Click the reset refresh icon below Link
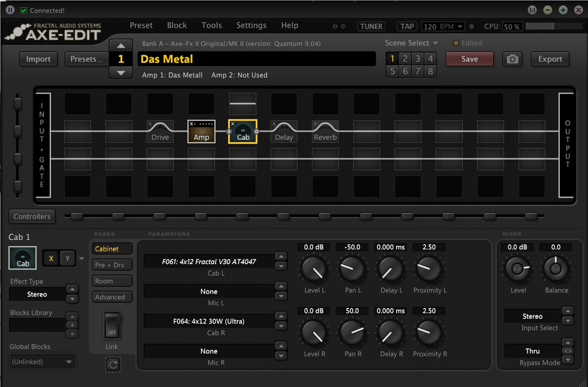The height and width of the screenshot is (387, 588). [113, 364]
